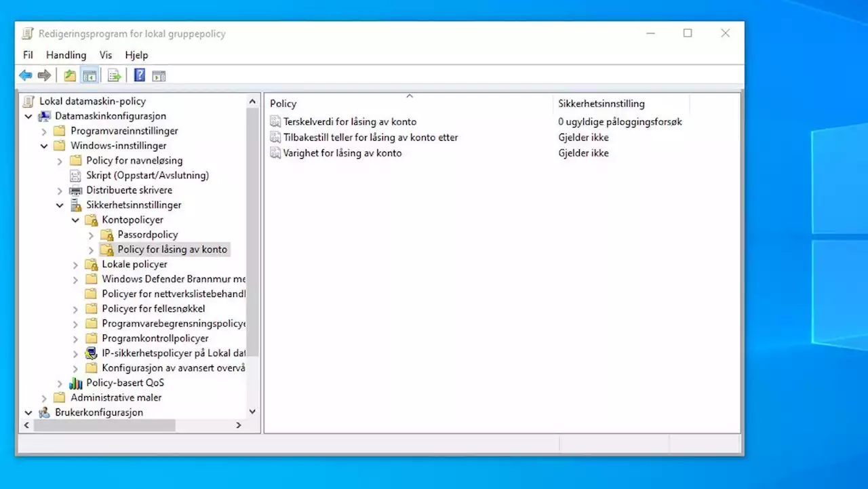Select Programvarebegrensningspolicyer tree item

[x=174, y=324]
